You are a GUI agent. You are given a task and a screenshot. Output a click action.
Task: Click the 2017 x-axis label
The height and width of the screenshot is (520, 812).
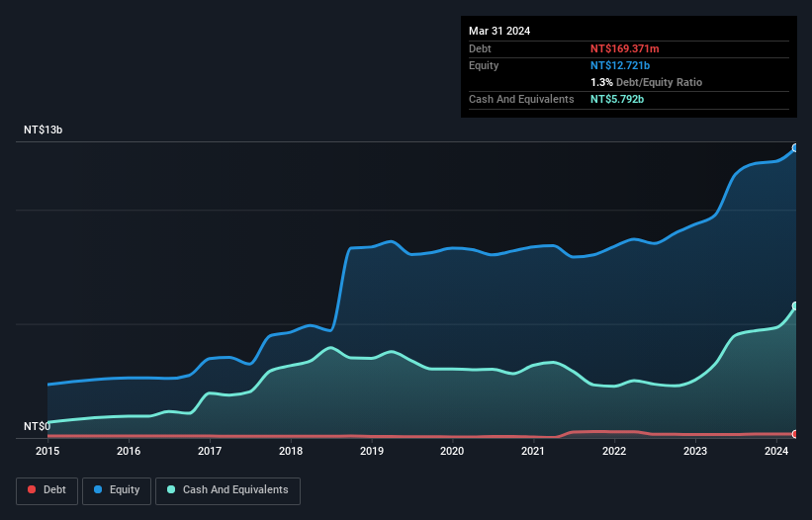pos(210,451)
